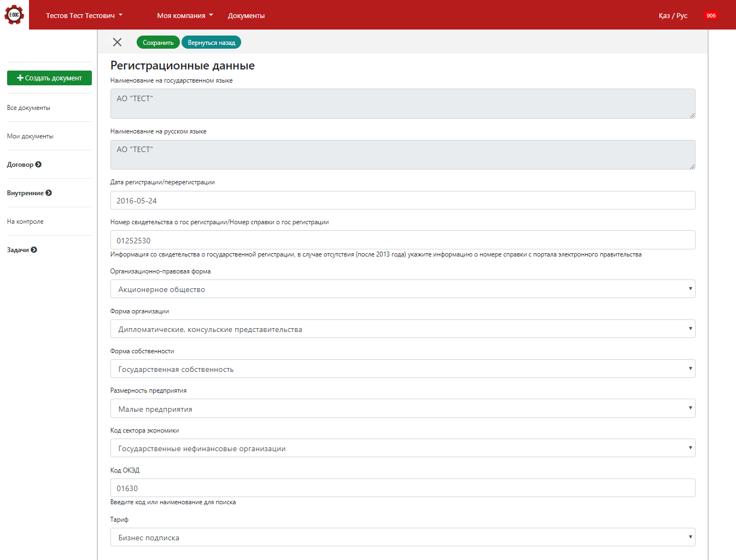Screen dimensions: 736x560
Task: Open the Тестов Тест Тестович user menu
Action: (x=84, y=15)
